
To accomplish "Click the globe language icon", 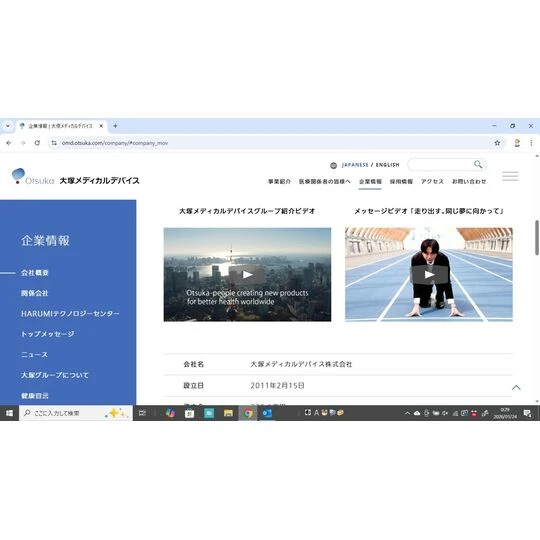I will coord(333,165).
